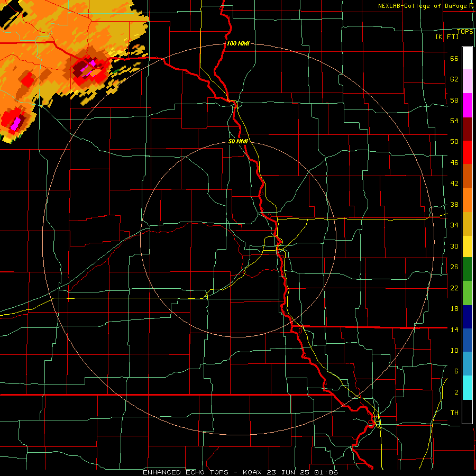This screenshot has height=476, width=476.
Task: Click the legend value '22'
Action: coord(454,288)
